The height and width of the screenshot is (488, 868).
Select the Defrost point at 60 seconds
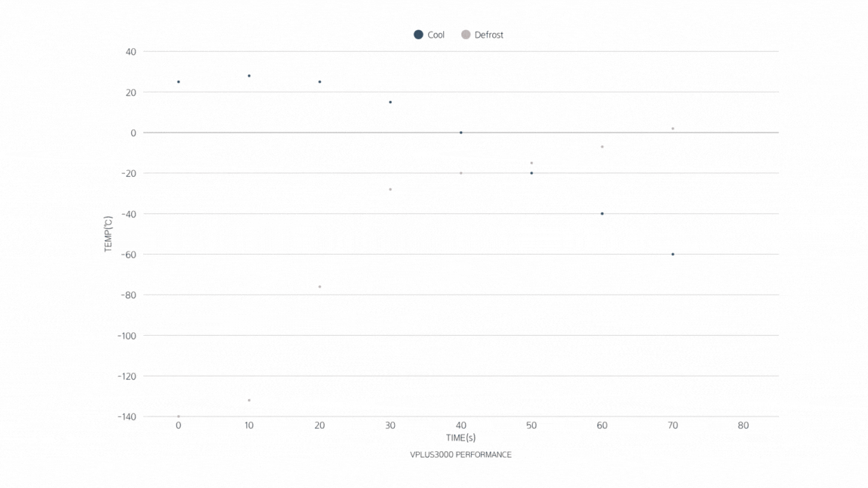(602, 147)
